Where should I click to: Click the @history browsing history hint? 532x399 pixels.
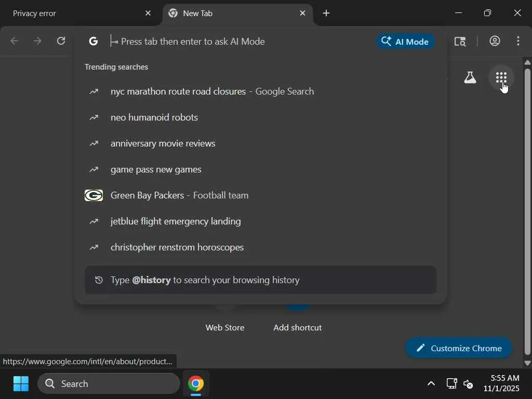pos(261,280)
